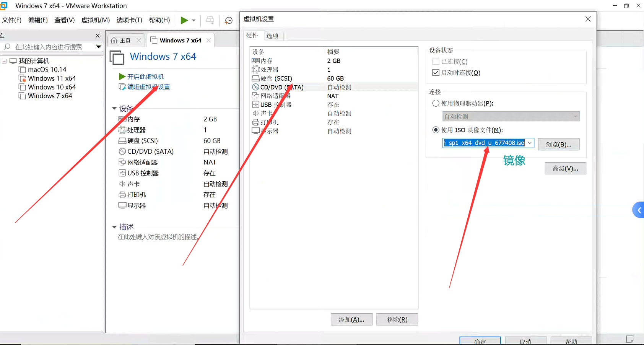Click the 硬盘 (SCSI) icon in VM summary
The image size is (644, 345).
(122, 141)
